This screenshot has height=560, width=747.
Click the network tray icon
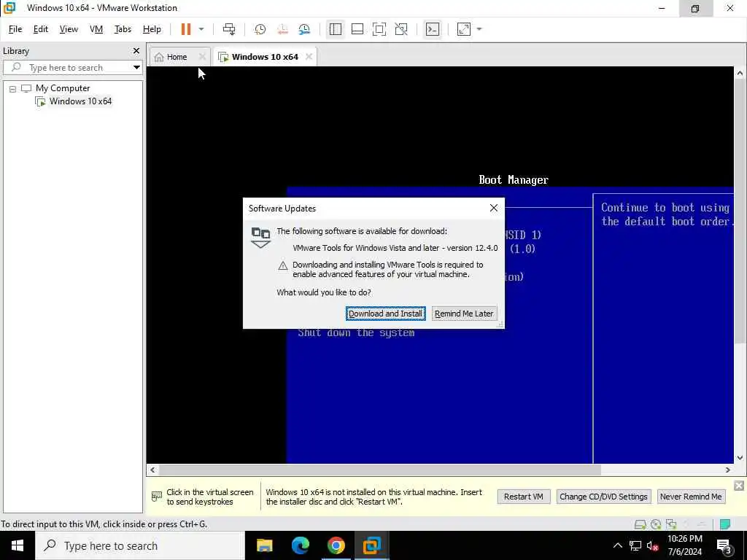pyautogui.click(x=635, y=545)
